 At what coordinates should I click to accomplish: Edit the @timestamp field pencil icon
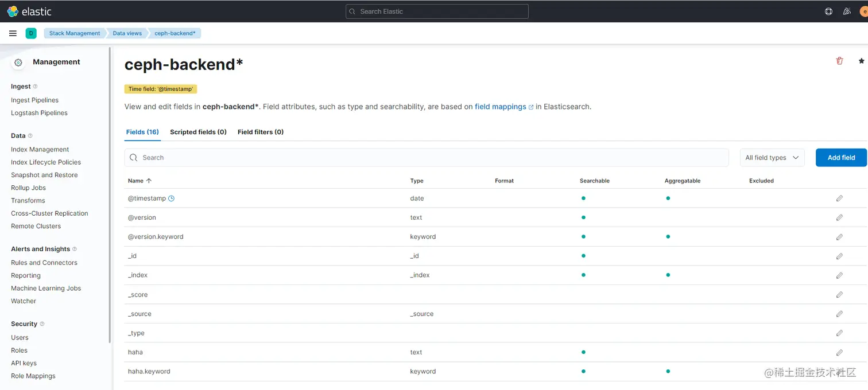coord(839,198)
